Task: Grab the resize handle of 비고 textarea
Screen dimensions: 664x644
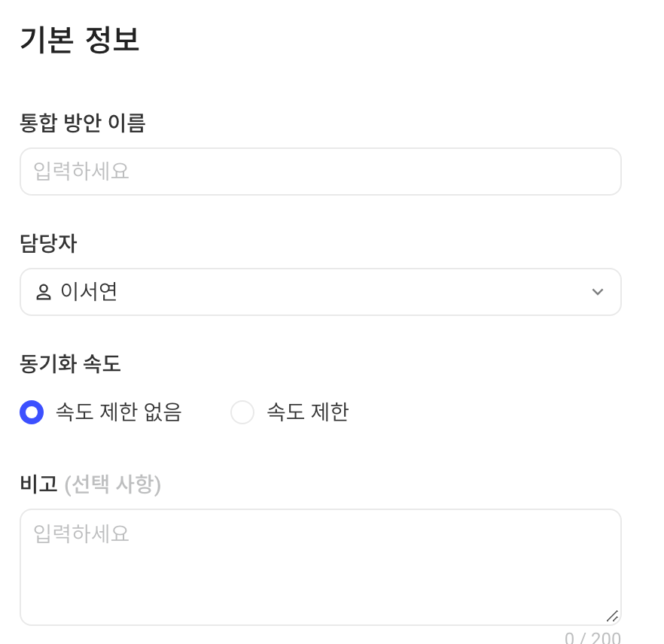Action: [x=612, y=616]
